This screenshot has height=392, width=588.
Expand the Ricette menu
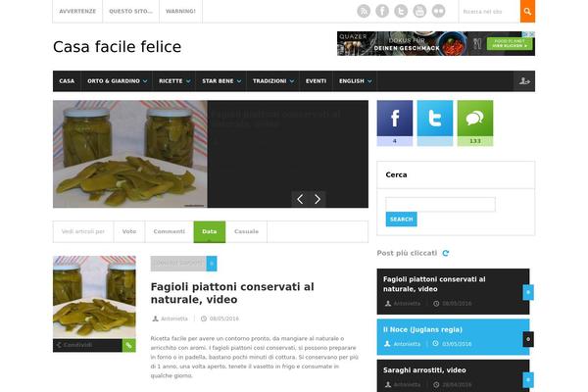point(174,81)
